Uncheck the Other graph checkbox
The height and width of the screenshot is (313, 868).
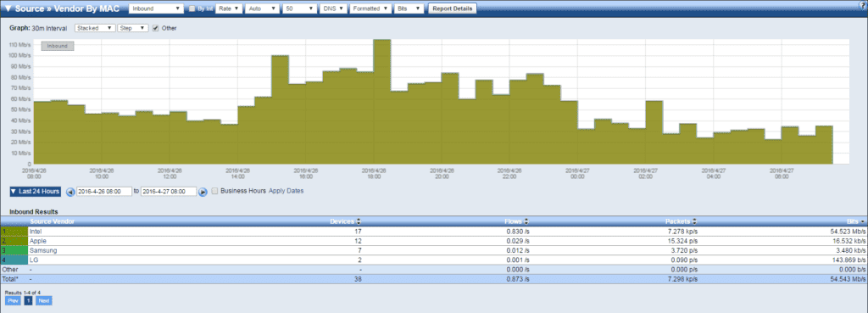click(x=156, y=28)
